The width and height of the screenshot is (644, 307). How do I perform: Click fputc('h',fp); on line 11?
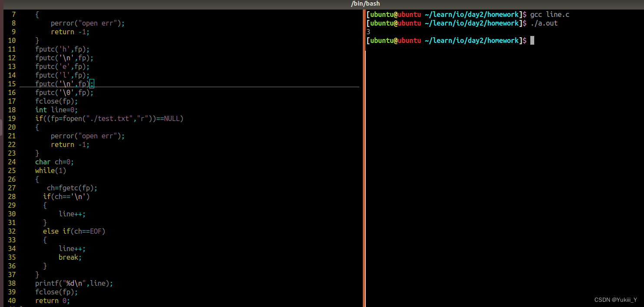click(x=62, y=49)
